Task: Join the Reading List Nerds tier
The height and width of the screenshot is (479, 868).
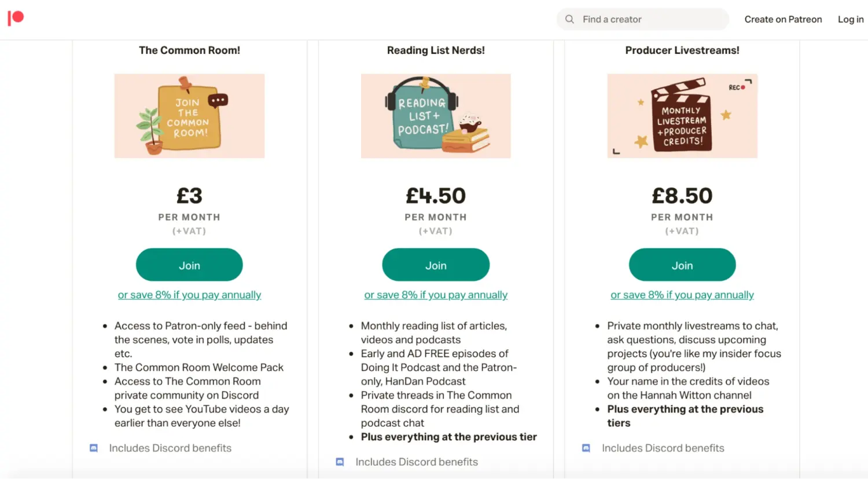Action: (x=435, y=265)
